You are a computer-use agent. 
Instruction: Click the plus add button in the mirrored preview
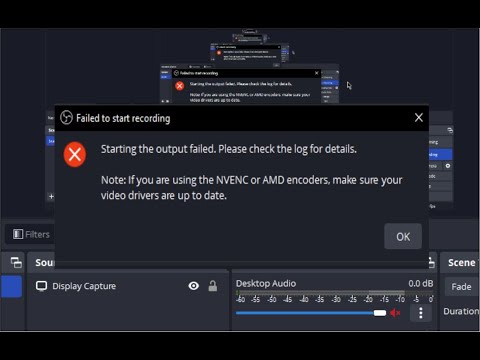pos(51,196)
